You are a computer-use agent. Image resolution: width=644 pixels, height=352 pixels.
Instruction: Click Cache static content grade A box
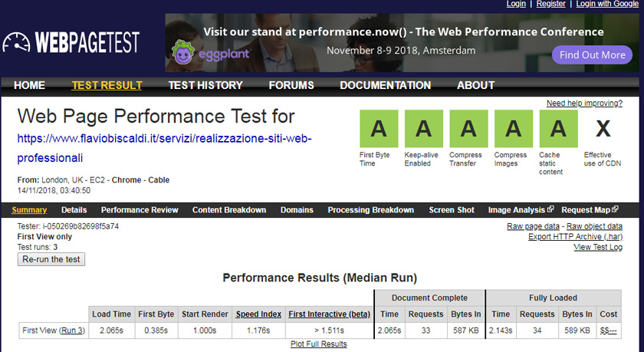558,129
